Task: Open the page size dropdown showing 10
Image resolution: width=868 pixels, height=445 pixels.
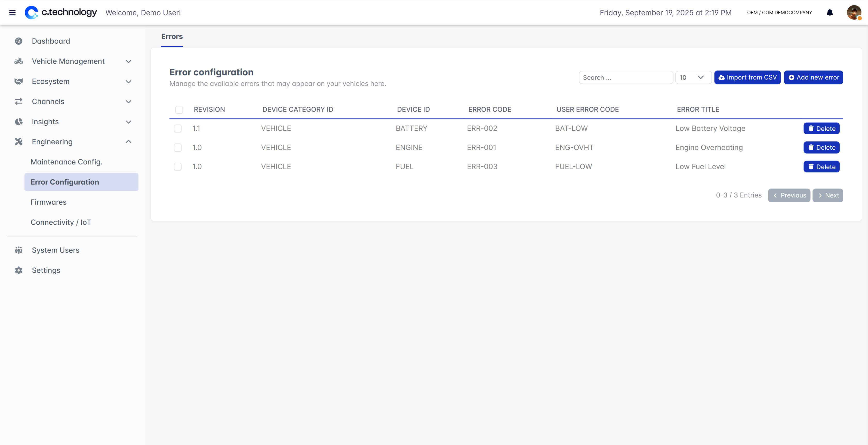Action: coord(693,77)
